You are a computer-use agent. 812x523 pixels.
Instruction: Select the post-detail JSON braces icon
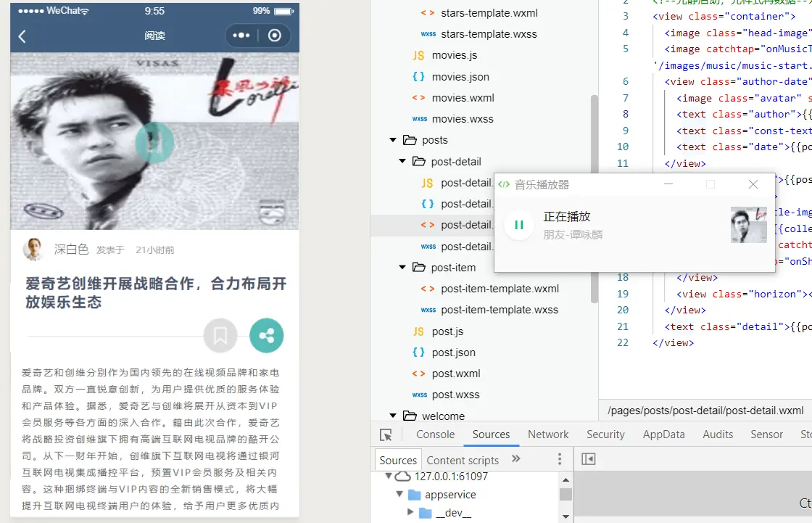pyautogui.click(x=427, y=205)
